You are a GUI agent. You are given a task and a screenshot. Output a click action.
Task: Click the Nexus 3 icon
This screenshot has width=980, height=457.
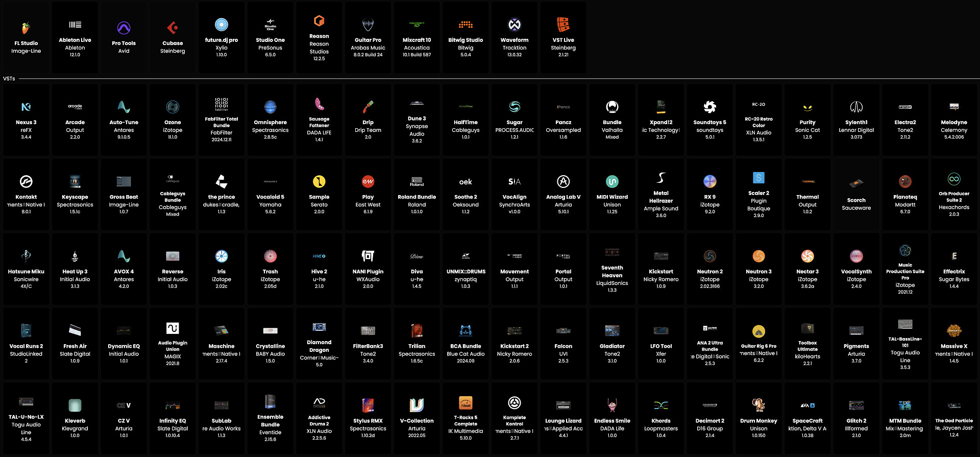[26, 107]
